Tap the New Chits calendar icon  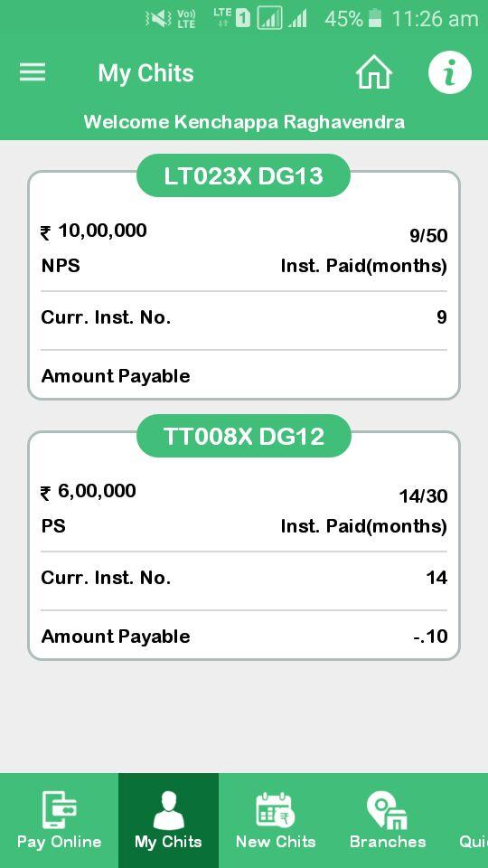[275, 809]
